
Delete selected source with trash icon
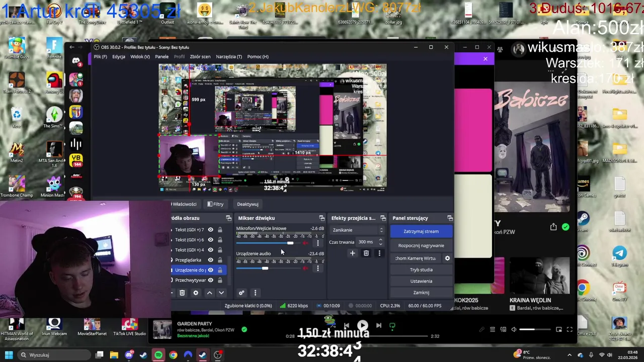tap(182, 293)
